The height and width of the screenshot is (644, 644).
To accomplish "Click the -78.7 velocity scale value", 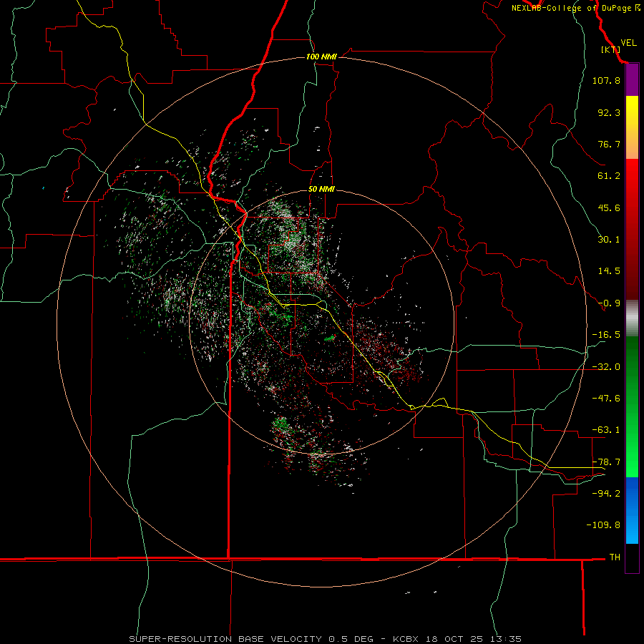I will coord(606,462).
